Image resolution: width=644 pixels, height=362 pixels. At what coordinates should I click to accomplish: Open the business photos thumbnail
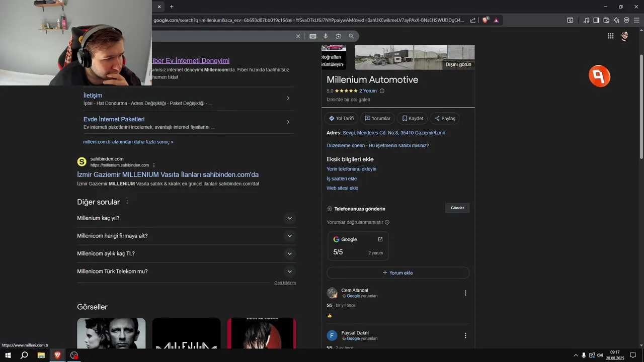[334, 57]
